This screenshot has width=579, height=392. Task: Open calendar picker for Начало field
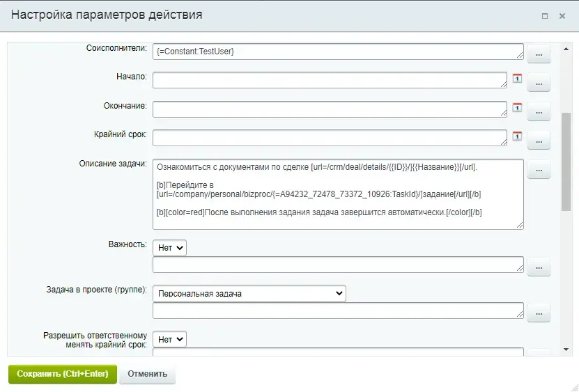(x=517, y=78)
